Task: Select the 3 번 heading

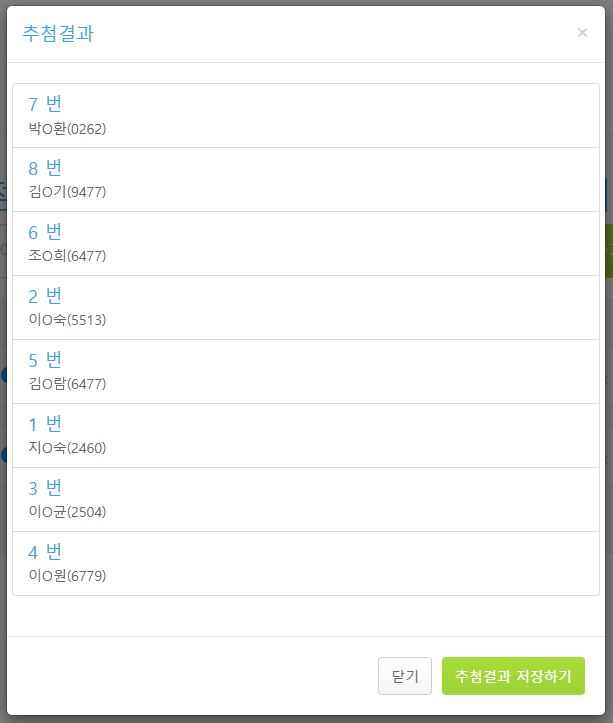Action: [x=45, y=488]
